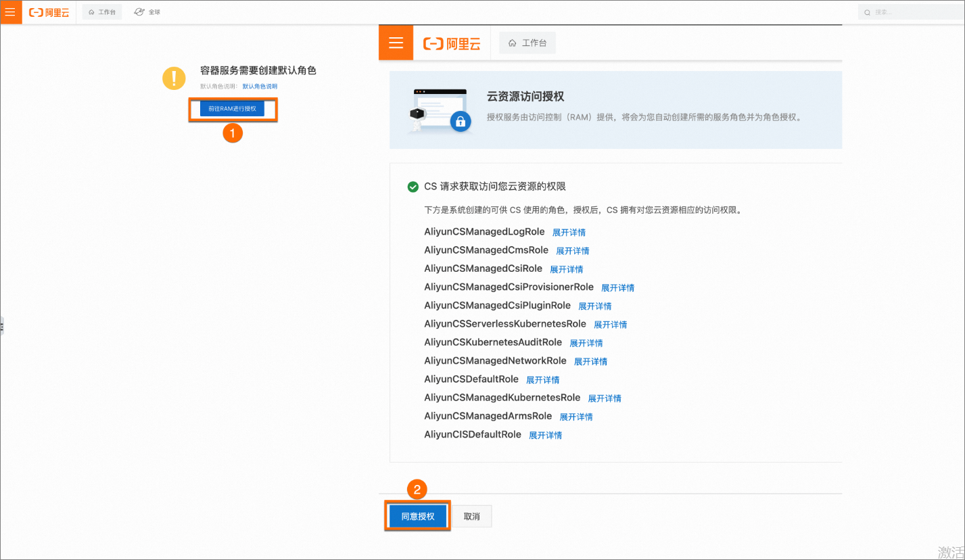This screenshot has height=560, width=965.
Task: Click the 云资源访问授权 lock illustration
Action: click(x=440, y=110)
